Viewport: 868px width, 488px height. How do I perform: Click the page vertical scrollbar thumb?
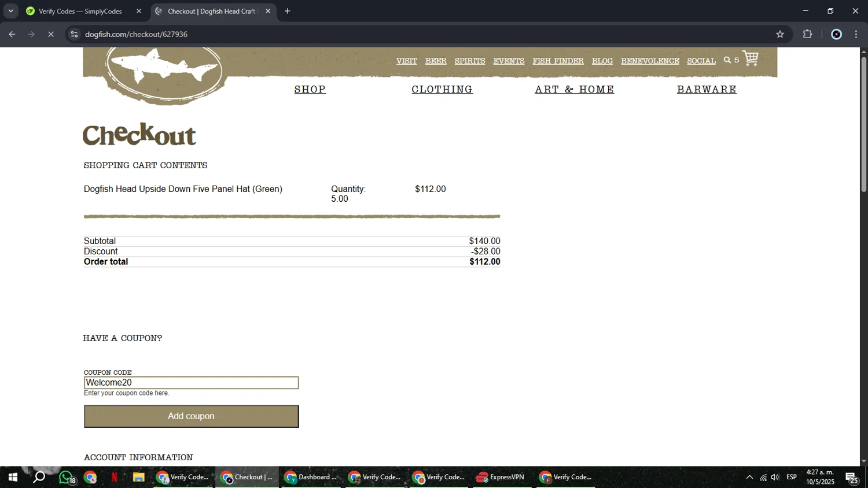[863, 124]
